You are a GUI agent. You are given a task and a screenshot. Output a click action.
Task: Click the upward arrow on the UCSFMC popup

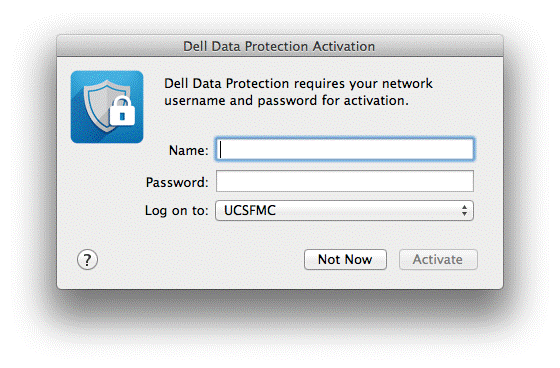[464, 207]
